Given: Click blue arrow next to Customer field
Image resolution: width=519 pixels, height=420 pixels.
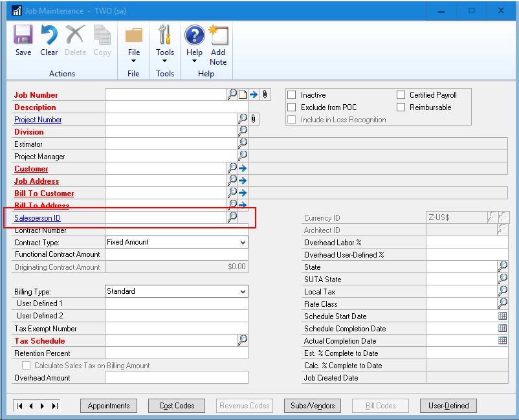Looking at the screenshot, I should pyautogui.click(x=243, y=169).
